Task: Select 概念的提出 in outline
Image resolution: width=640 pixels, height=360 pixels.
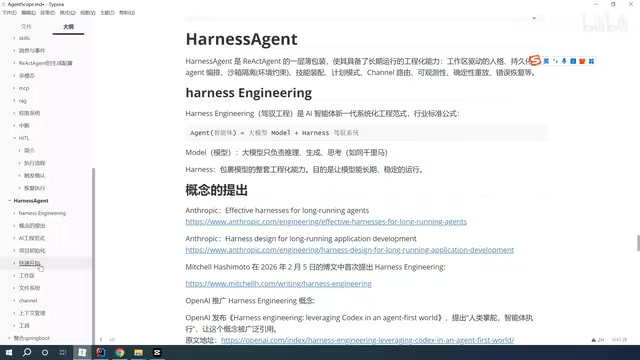Action: [x=32, y=226]
